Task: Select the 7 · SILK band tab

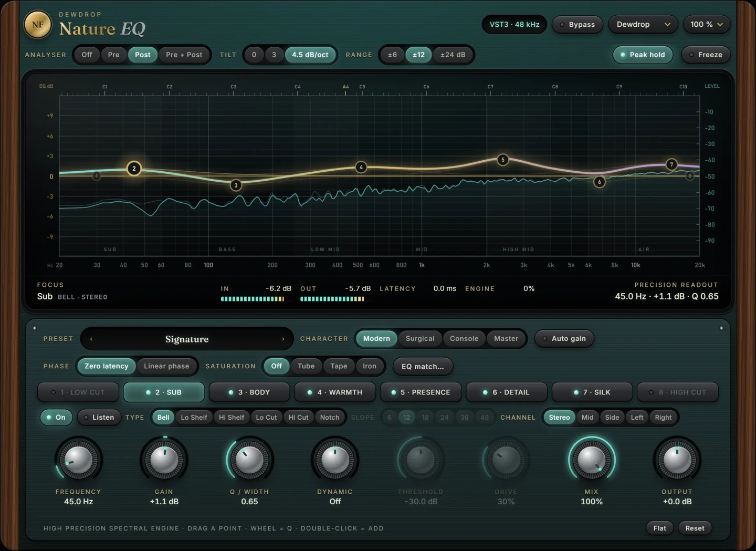Action: [592, 392]
